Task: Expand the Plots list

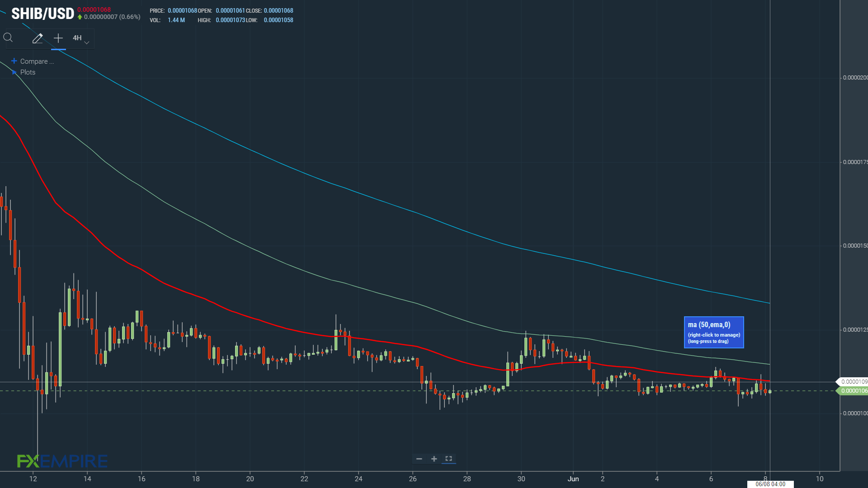Action: point(24,72)
